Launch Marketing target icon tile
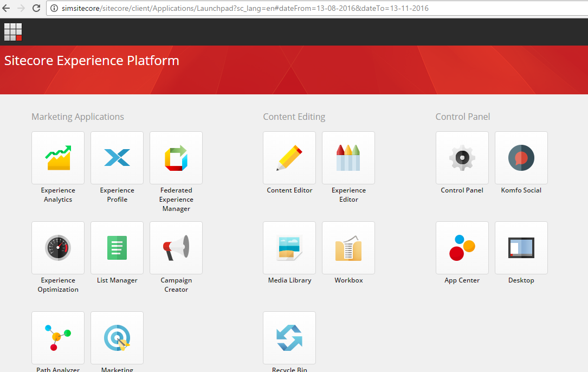 point(117,338)
